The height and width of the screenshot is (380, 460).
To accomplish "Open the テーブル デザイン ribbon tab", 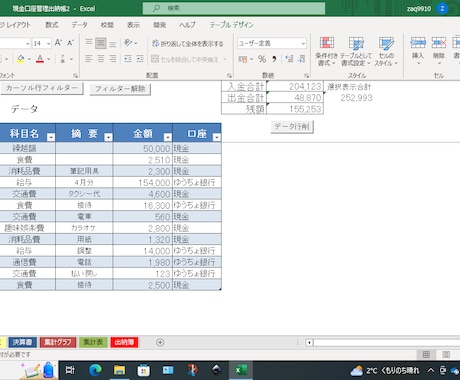I will pyautogui.click(x=231, y=25).
